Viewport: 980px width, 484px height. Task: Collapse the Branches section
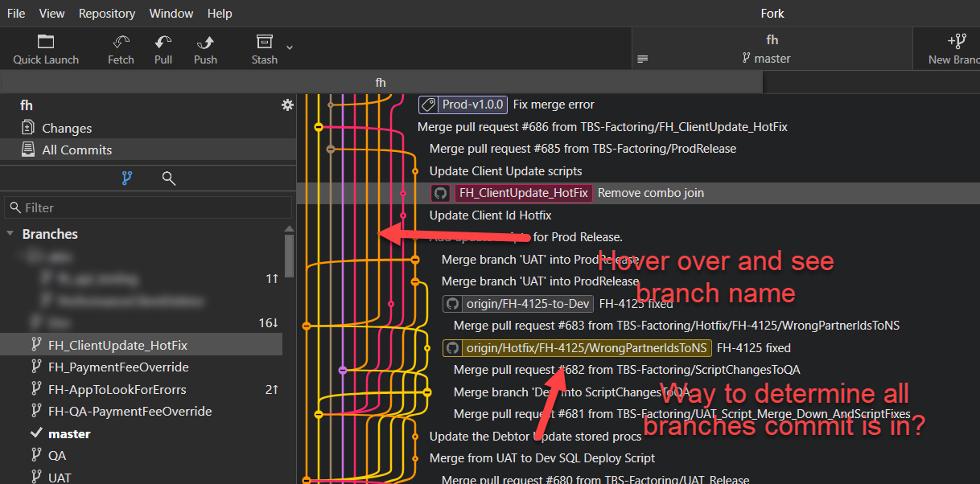[x=10, y=234]
